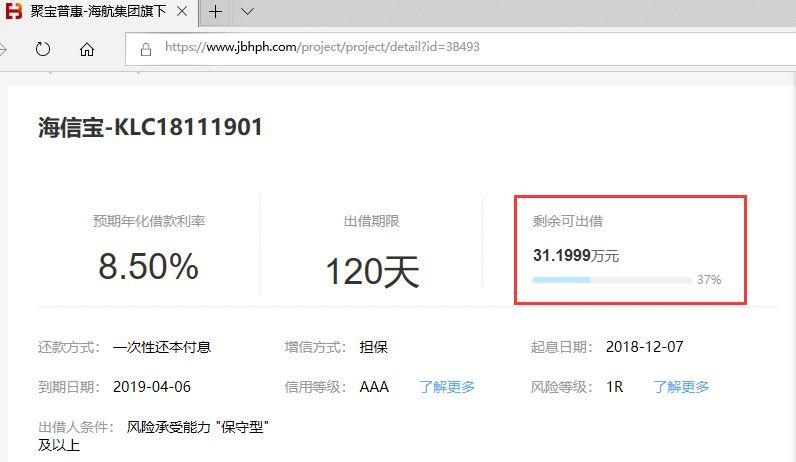Click the browser refresh icon

[43, 49]
